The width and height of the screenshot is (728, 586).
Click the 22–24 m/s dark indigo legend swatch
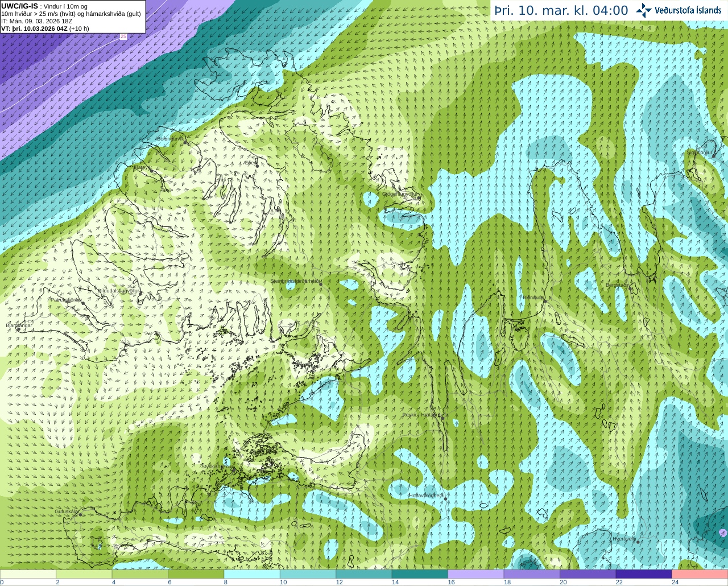(644, 573)
